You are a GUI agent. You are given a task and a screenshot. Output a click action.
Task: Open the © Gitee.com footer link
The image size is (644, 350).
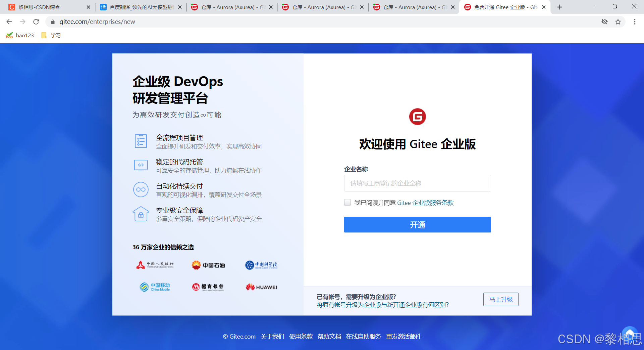click(x=239, y=336)
